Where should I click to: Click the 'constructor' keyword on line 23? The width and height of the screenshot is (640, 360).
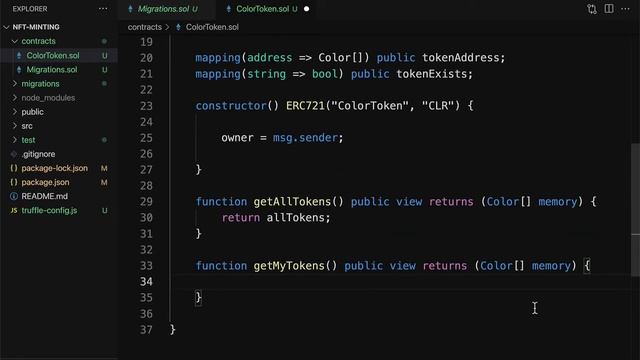[x=231, y=106]
